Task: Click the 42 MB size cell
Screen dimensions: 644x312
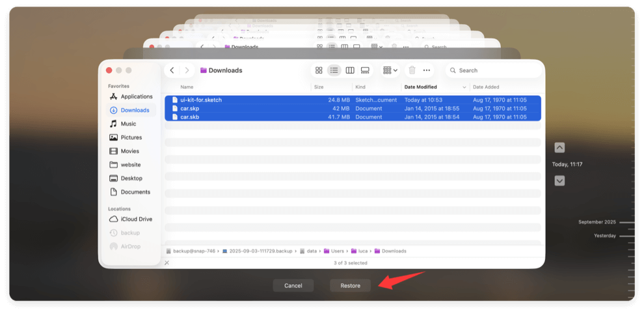Action: point(341,109)
